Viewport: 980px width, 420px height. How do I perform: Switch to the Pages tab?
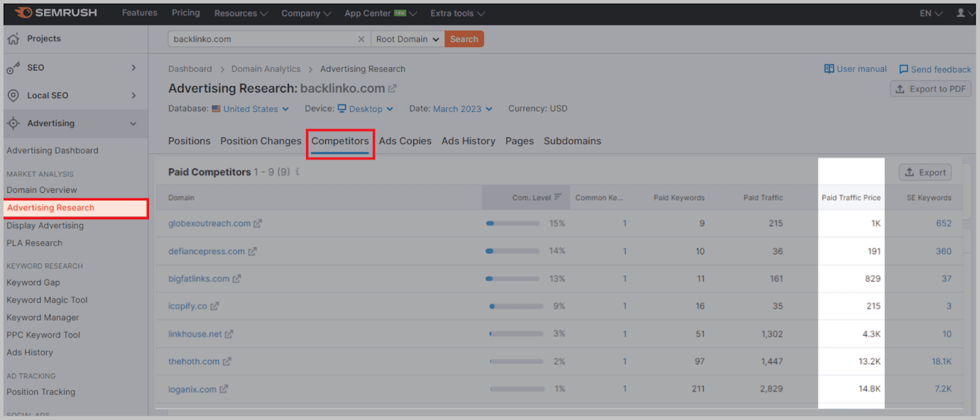click(519, 141)
